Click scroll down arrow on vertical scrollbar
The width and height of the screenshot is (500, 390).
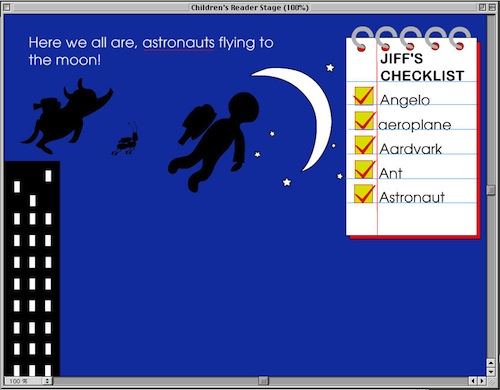tap(491, 372)
